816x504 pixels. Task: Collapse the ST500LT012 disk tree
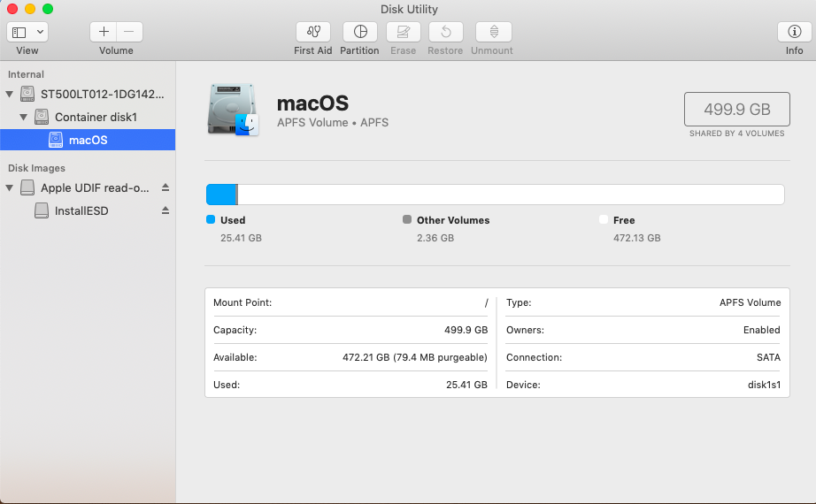[10, 94]
